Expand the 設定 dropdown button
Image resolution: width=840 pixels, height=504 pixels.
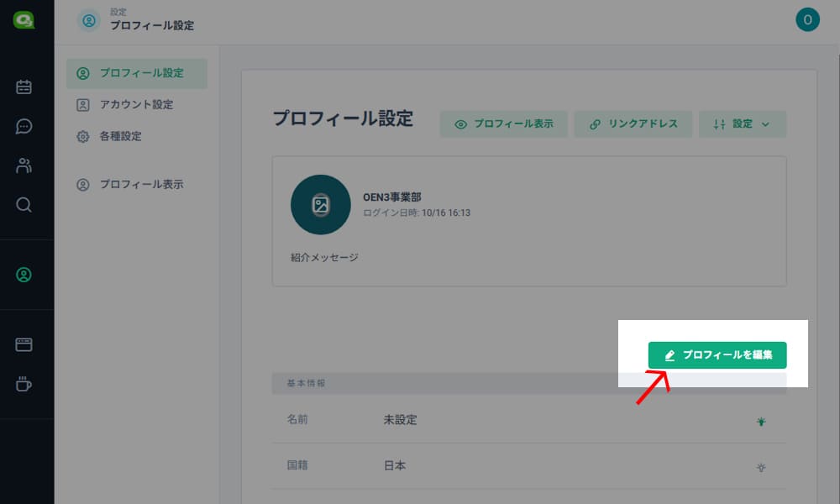tap(743, 124)
